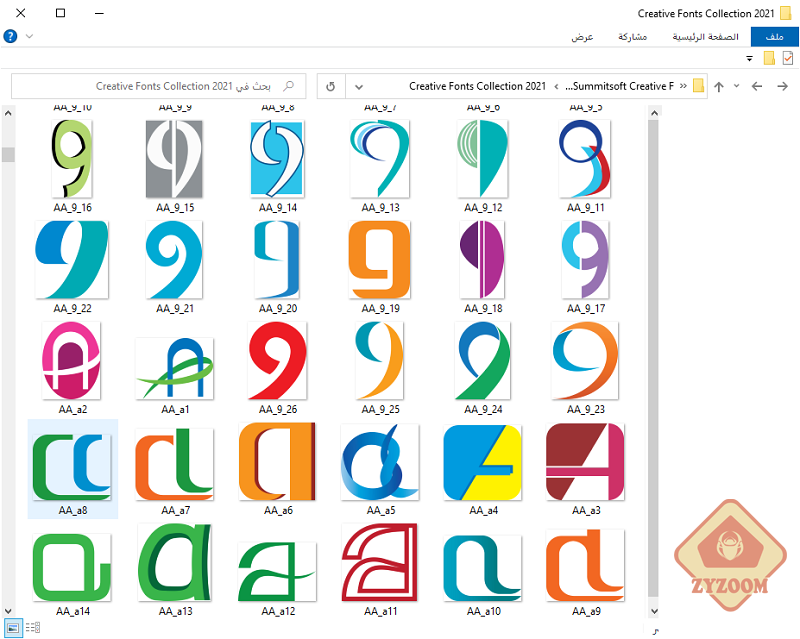The height and width of the screenshot is (639, 800).
Task: Open the عرض (View) ribbon tab
Action: coord(582,37)
